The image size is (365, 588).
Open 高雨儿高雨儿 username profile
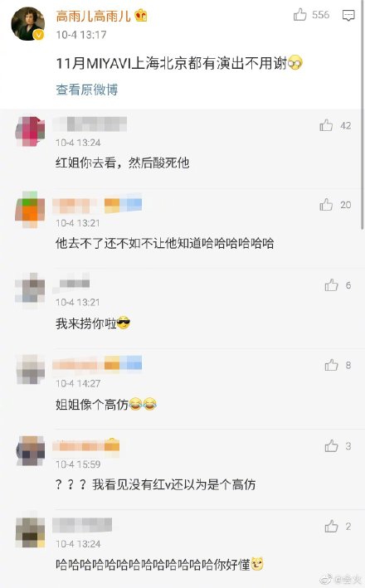click(93, 16)
